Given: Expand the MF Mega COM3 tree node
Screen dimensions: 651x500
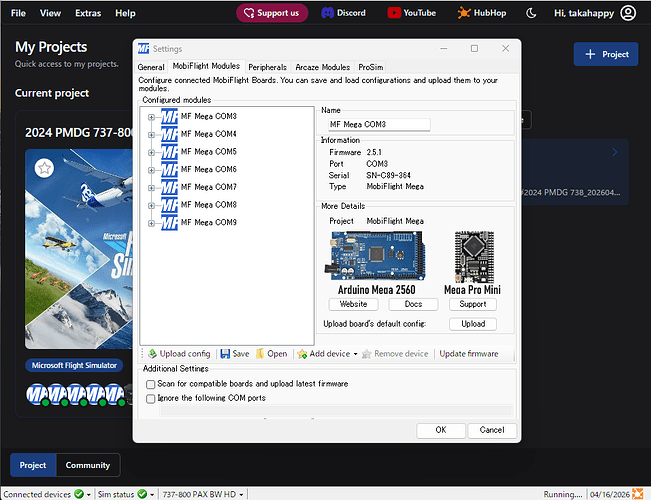Looking at the screenshot, I should point(152,117).
